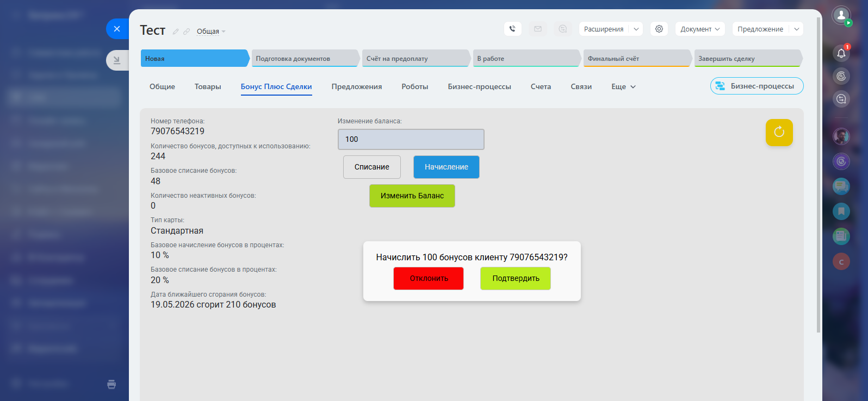This screenshot has height=401, width=868.
Task: Click the teal bookmark icon in right sidebar
Action: point(841,211)
